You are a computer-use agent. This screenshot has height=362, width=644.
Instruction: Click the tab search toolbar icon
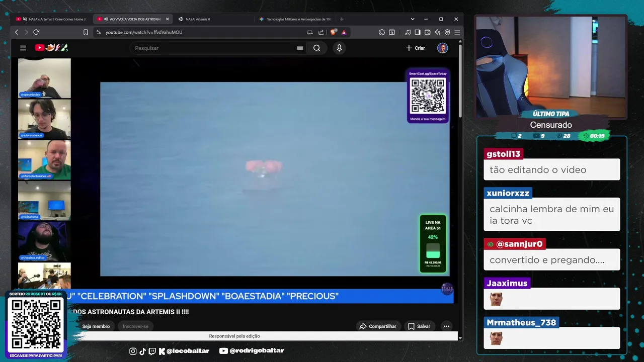pos(392,32)
